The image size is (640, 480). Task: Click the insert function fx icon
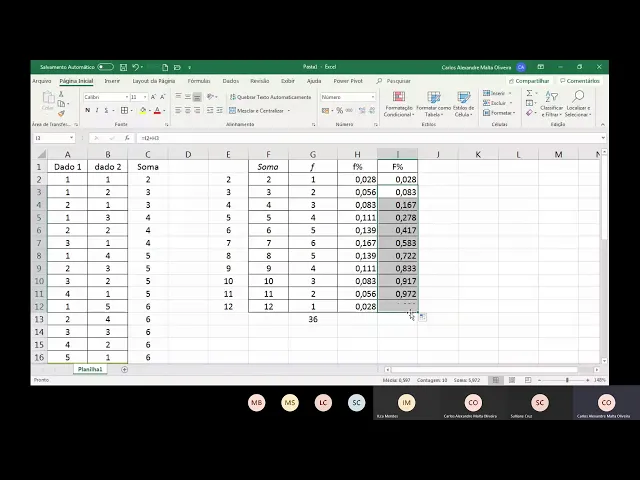click(x=127, y=138)
